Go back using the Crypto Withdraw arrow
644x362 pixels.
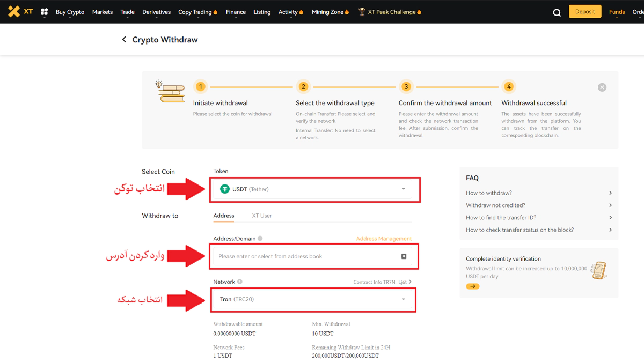[x=124, y=40]
